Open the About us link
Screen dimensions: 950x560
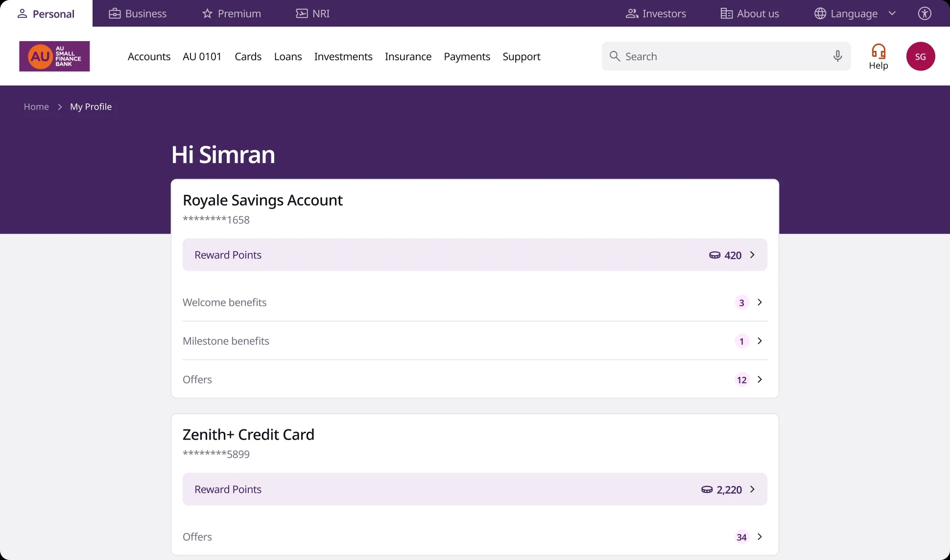[x=750, y=13]
